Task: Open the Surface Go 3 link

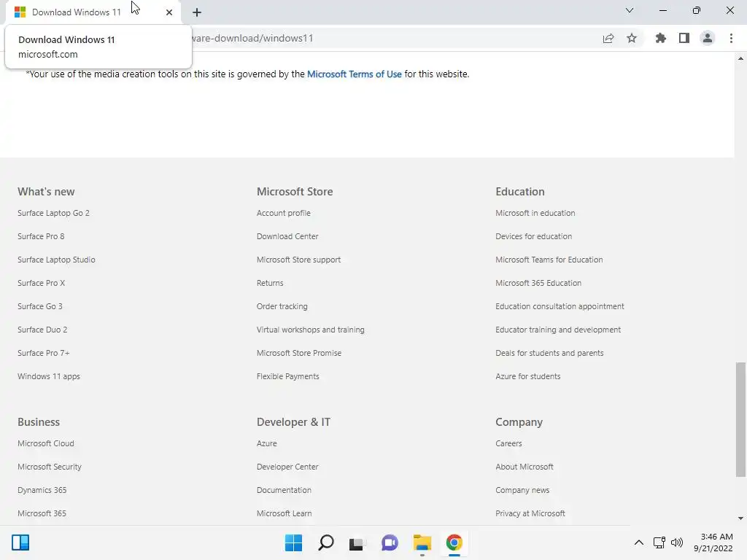Action: (x=40, y=306)
